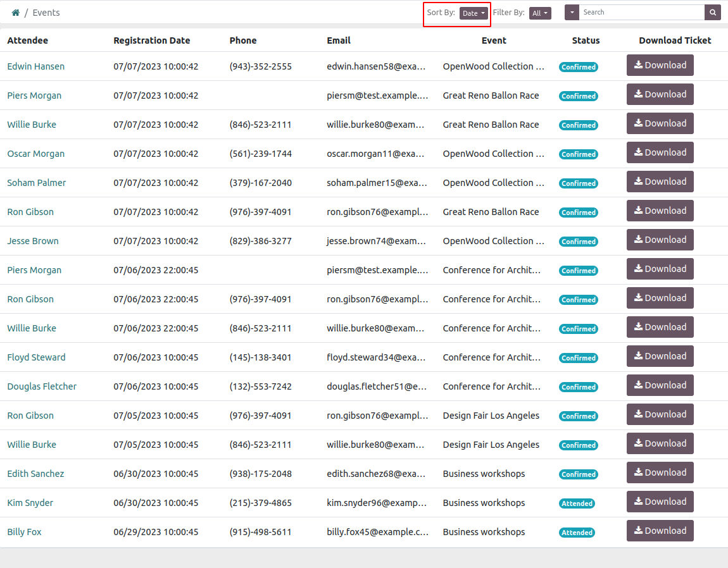Open attendee Douglas Fletcher
Viewport: 728px width, 568px height.
tap(42, 386)
